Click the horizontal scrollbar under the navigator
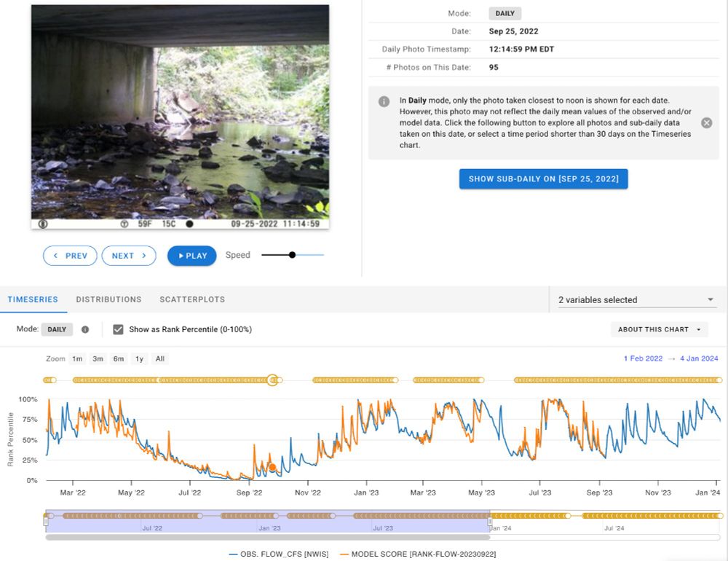 268,537
